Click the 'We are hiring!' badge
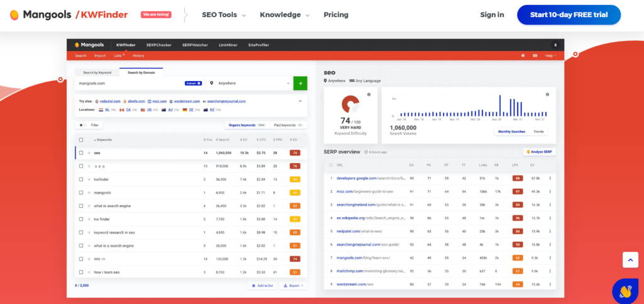 [156, 14]
